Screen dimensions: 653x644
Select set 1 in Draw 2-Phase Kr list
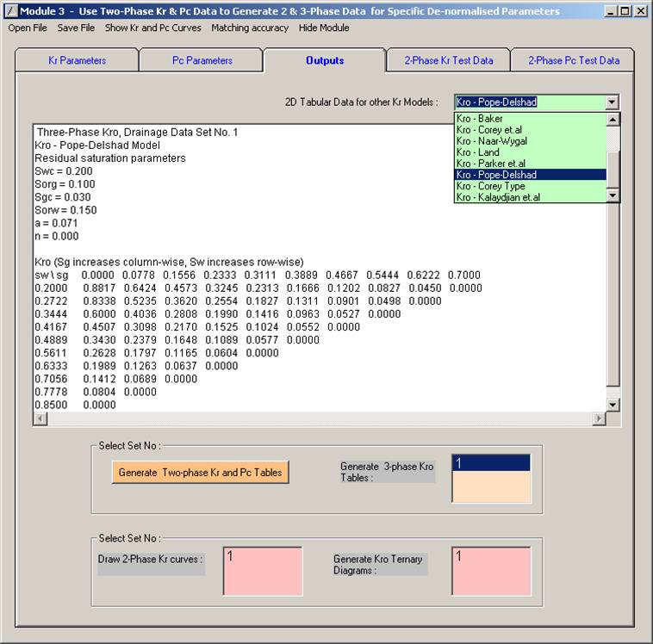[x=262, y=557]
